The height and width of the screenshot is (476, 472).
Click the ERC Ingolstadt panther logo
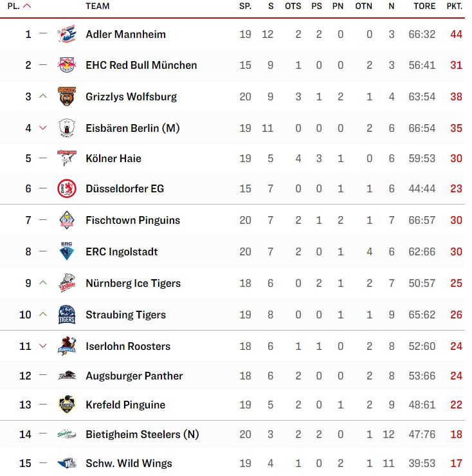tap(67, 251)
